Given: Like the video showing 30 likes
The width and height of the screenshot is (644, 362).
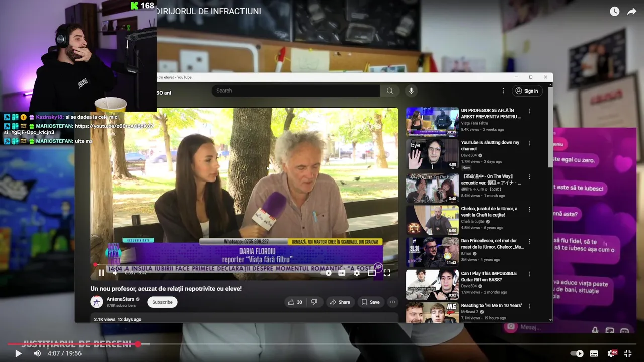Looking at the screenshot, I should click(x=295, y=302).
